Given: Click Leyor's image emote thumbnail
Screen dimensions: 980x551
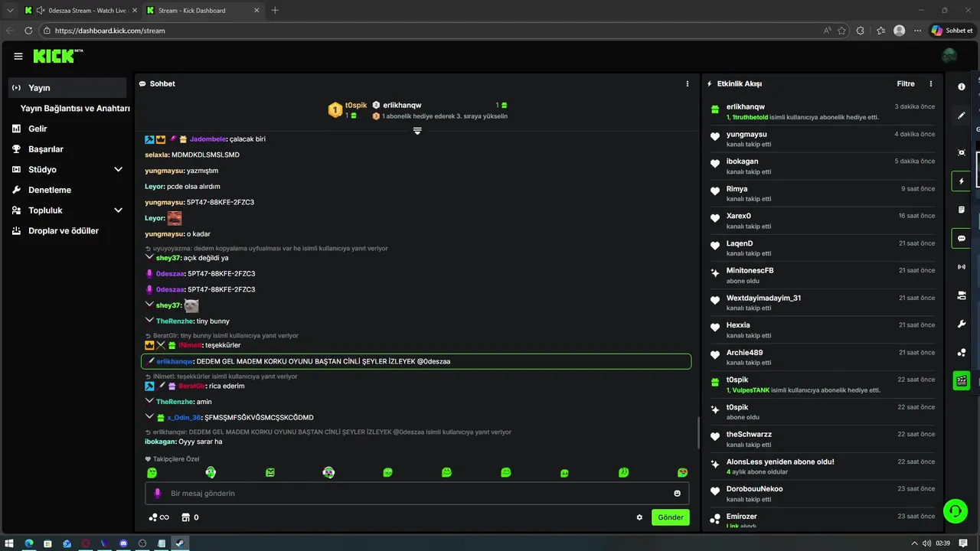Looking at the screenshot, I should 175,218.
